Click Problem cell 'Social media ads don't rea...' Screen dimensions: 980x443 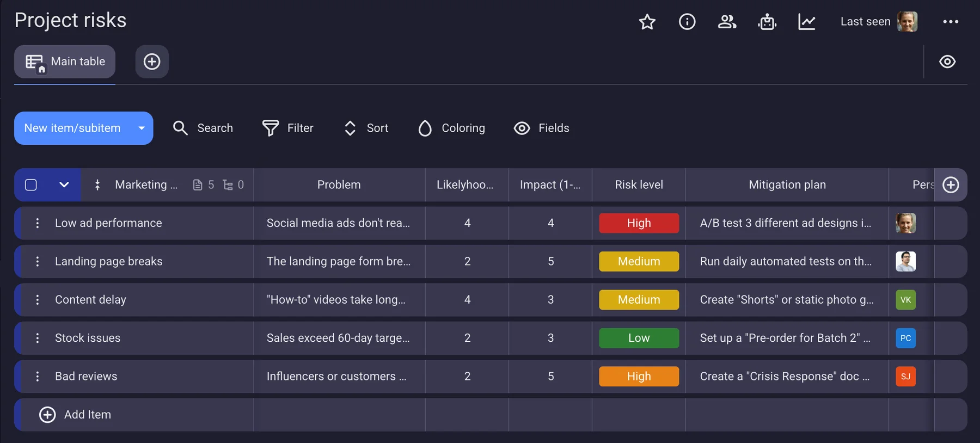[x=339, y=223]
